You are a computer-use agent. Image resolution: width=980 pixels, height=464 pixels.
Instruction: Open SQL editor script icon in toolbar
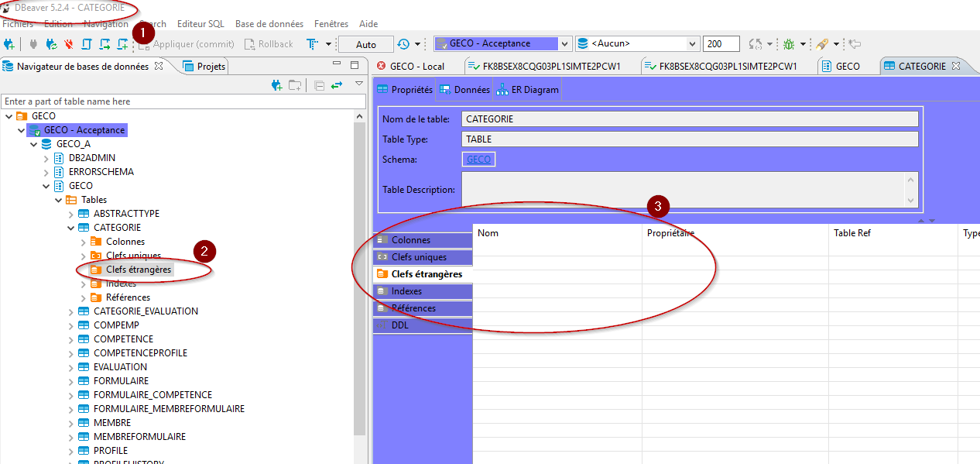click(87, 44)
